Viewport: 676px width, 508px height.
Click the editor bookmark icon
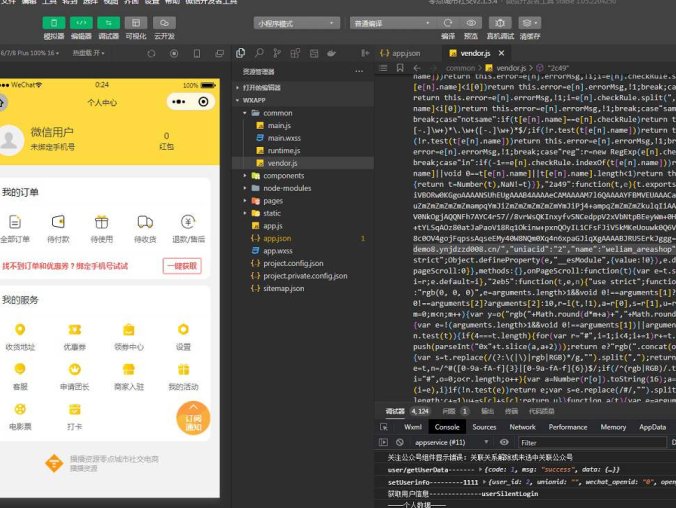400,68
